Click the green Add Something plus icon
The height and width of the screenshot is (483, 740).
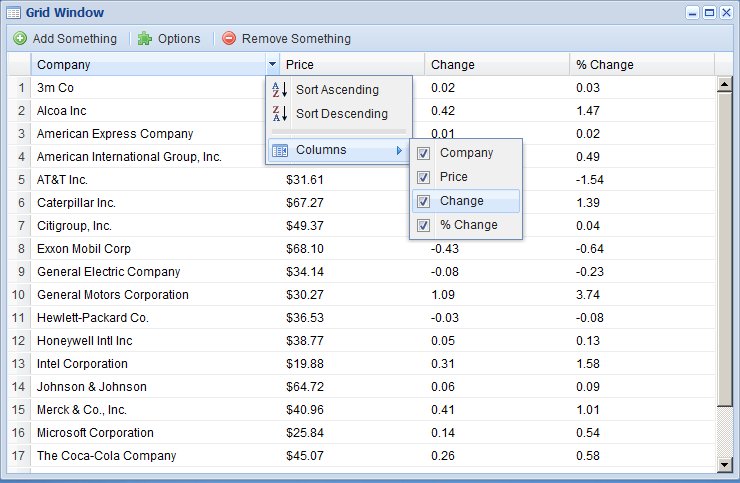tap(20, 39)
